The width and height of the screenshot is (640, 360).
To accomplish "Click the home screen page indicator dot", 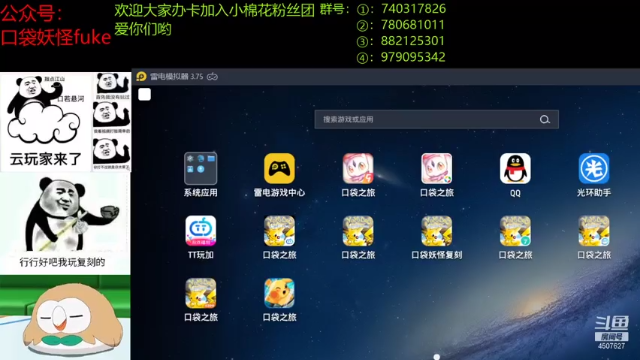I will pyautogui.click(x=437, y=357).
